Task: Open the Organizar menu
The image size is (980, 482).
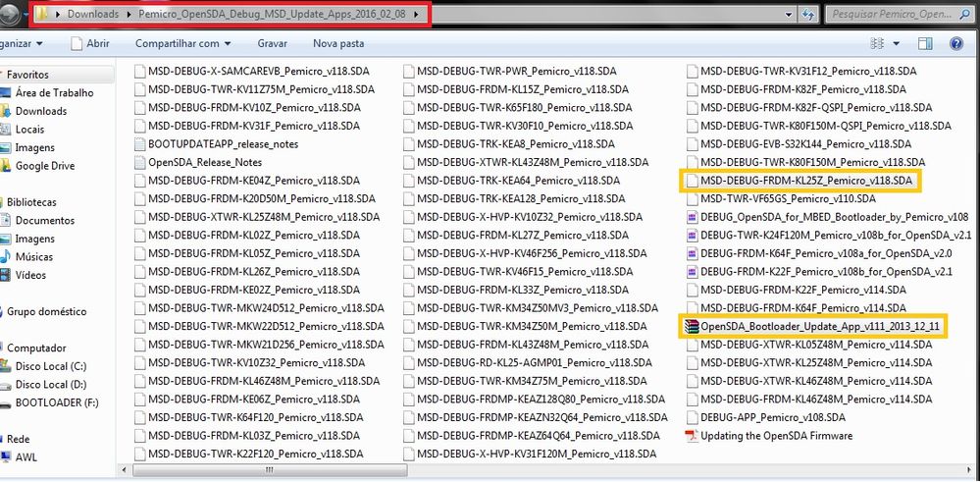Action: [22, 44]
